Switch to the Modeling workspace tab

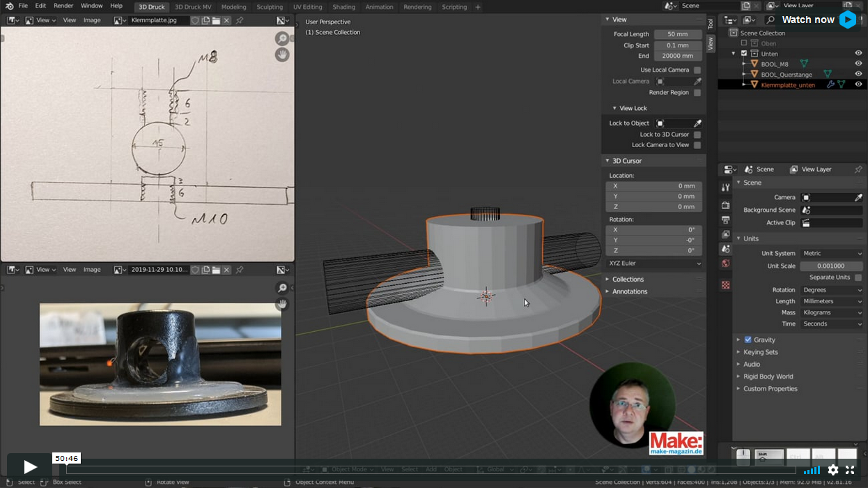pyautogui.click(x=233, y=7)
